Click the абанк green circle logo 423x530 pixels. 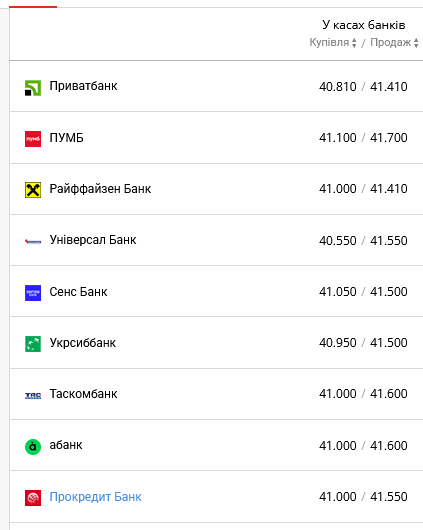pos(33,447)
